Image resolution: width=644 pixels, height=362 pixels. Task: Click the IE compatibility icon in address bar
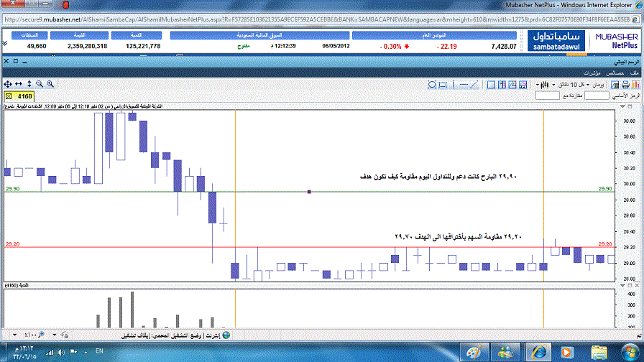tap(636, 19)
